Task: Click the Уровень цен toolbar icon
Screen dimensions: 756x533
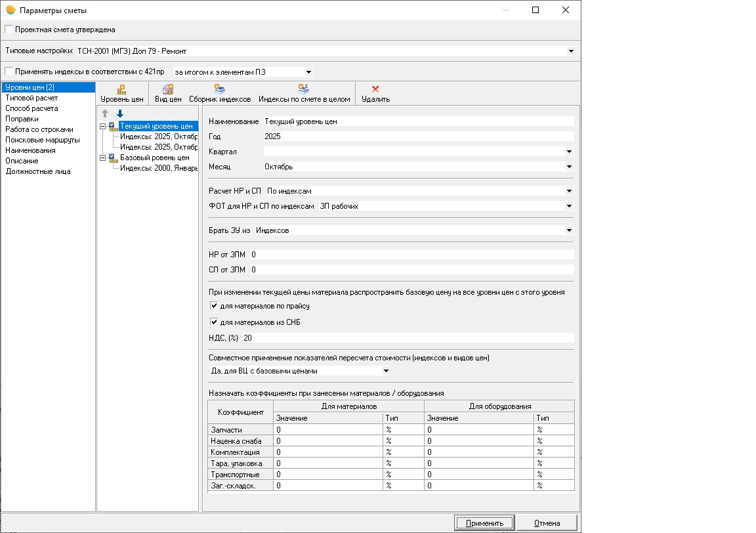Action: click(121, 89)
